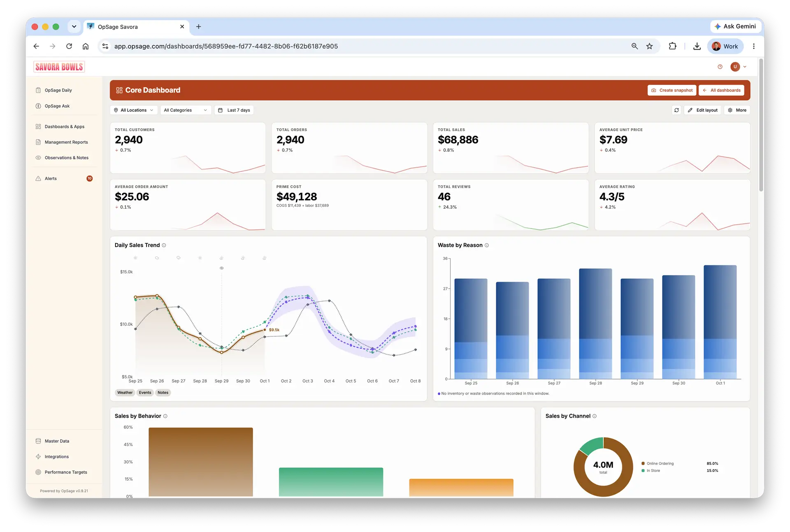
Task: Open the All Categories dropdown
Action: [x=185, y=110]
